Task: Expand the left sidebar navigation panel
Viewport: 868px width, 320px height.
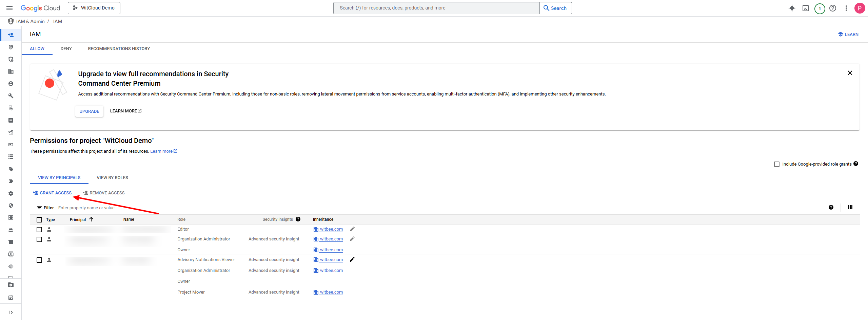Action: [11, 312]
